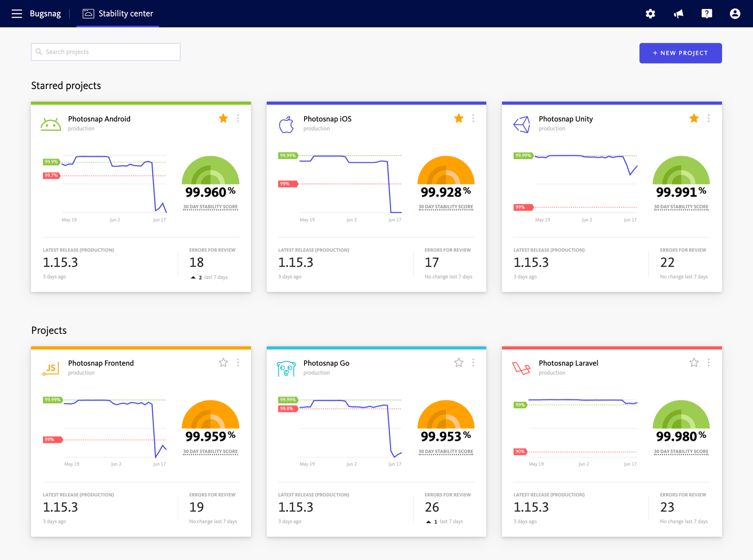
Task: Click the JS Frontend project icon
Action: click(x=51, y=369)
